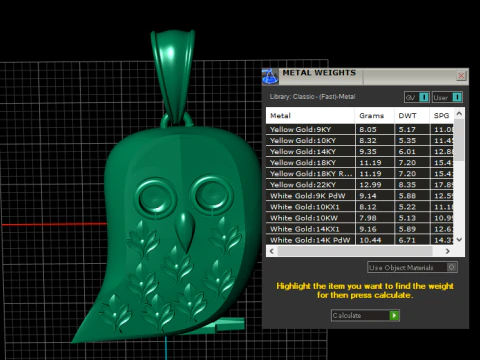The width and height of the screenshot is (480, 360).
Task: Sort by the Grams column header
Action: pos(375,116)
